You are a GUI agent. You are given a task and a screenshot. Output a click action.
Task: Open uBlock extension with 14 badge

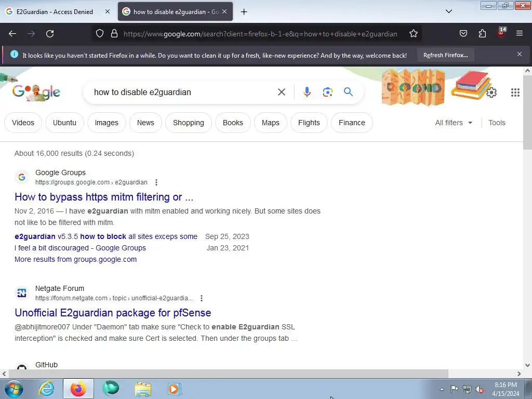tap(501, 33)
